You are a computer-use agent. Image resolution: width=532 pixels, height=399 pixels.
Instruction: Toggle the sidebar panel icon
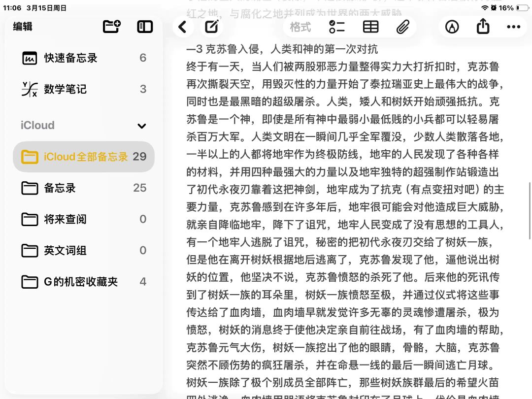click(145, 27)
